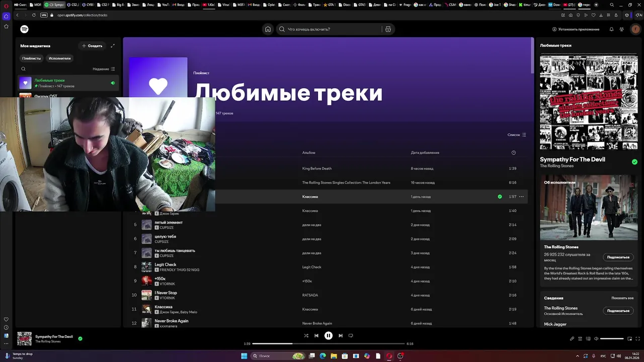The width and height of the screenshot is (644, 362).
Task: Open Browse icon inside the search bar
Action: point(388,29)
